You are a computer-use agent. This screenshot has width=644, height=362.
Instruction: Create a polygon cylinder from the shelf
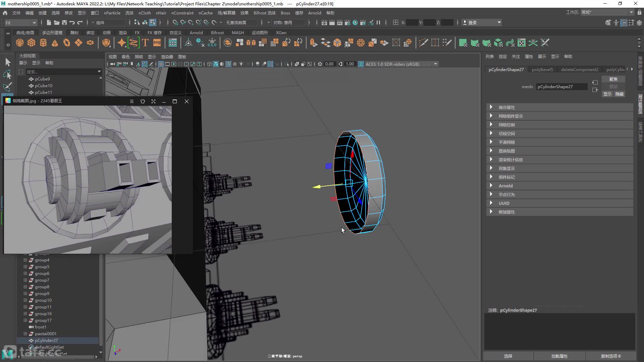(43, 43)
